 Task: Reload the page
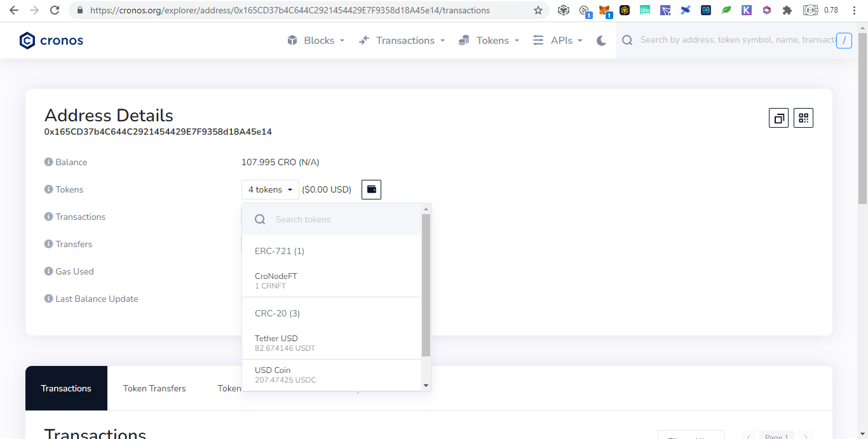click(55, 10)
